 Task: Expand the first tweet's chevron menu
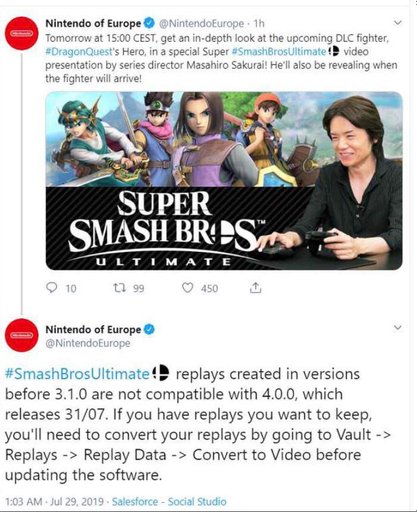pos(397,23)
